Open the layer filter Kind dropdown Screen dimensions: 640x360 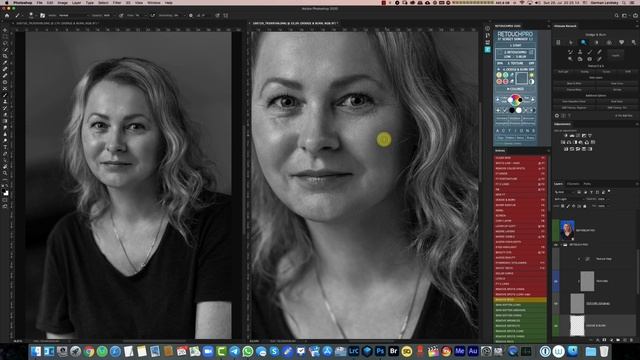564,192
